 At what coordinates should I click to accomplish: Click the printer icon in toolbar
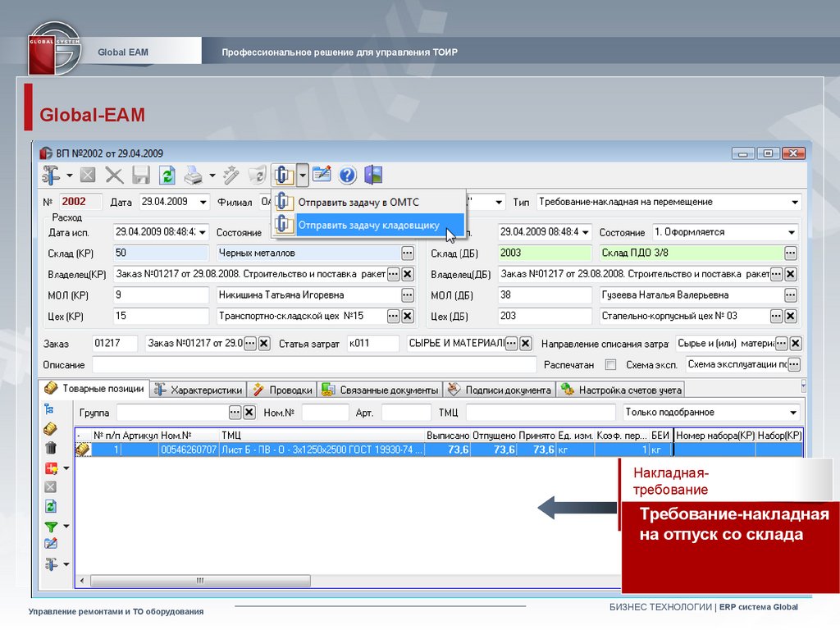tap(194, 176)
